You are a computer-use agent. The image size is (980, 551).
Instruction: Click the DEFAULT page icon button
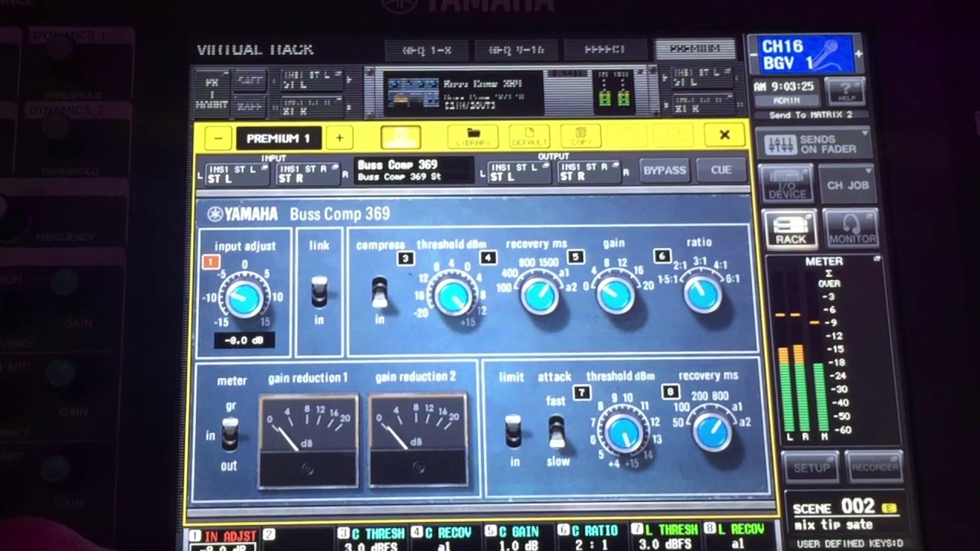tap(529, 137)
